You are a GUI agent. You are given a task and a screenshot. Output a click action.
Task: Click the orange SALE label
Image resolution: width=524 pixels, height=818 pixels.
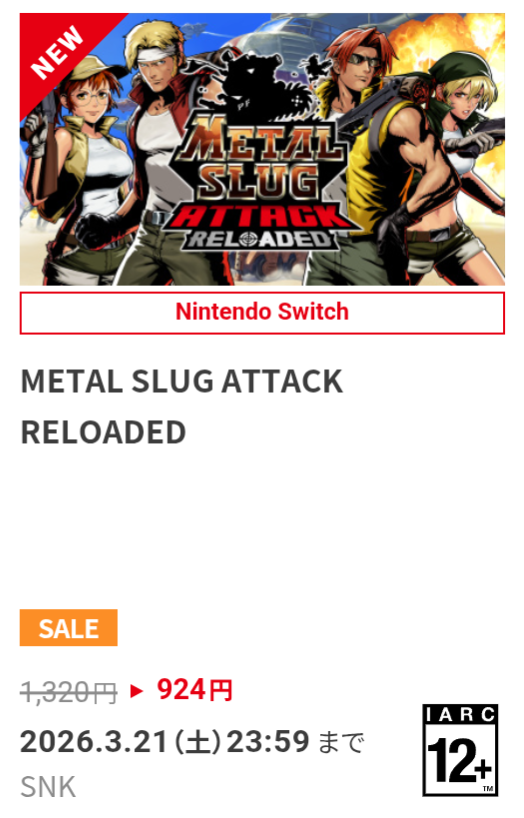(x=68, y=628)
